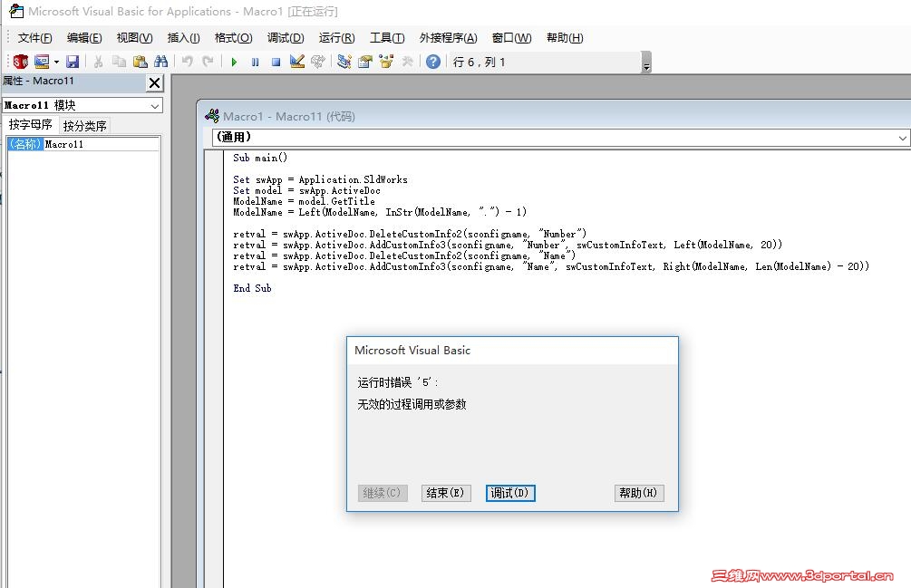The image size is (911, 588).
Task: Click the Insert UserForm toolbar icon
Action: 42,62
